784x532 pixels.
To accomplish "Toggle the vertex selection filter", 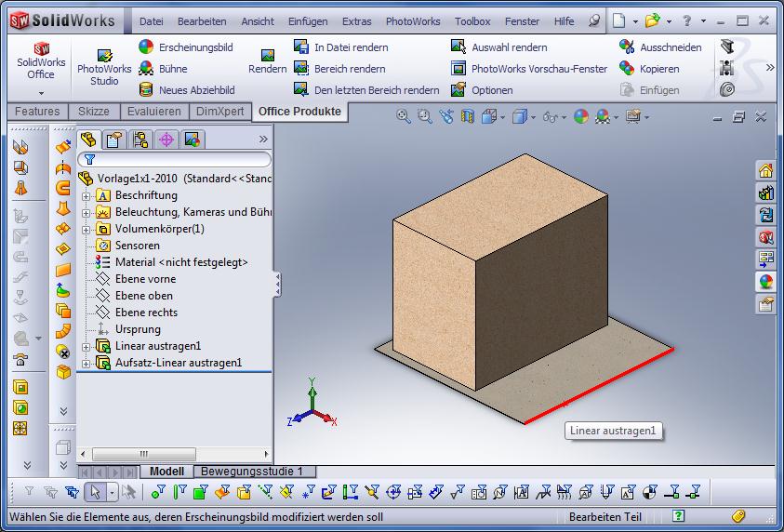I will click(x=158, y=492).
